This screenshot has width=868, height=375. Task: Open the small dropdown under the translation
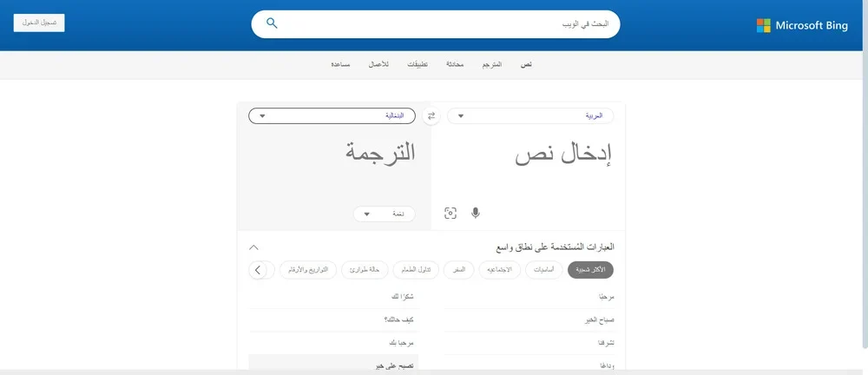pyautogui.click(x=385, y=214)
